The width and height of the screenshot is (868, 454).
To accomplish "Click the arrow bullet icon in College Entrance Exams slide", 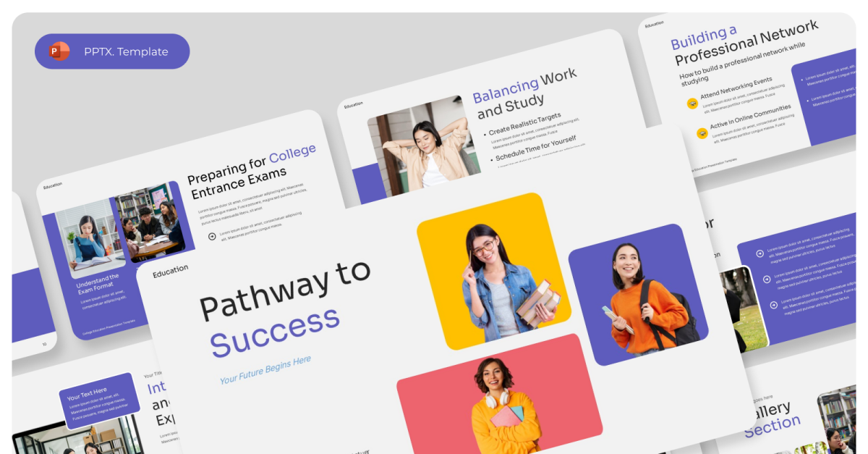I will pyautogui.click(x=212, y=235).
